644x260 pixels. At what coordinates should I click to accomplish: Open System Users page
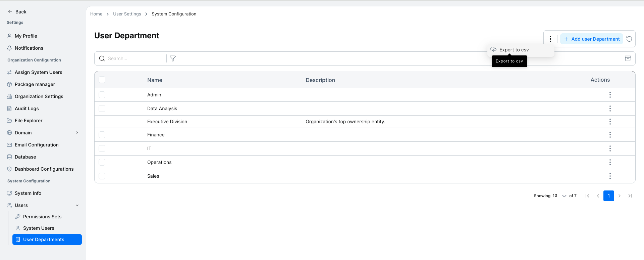tap(39, 228)
